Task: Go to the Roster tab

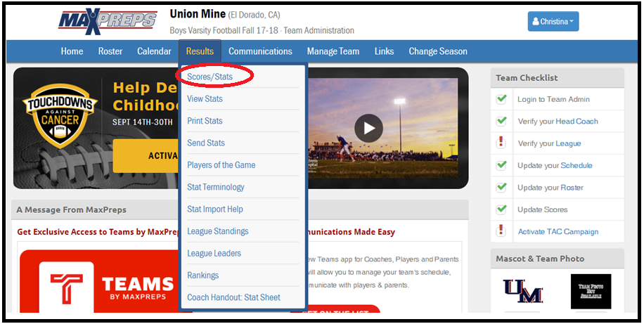Action: (x=110, y=51)
